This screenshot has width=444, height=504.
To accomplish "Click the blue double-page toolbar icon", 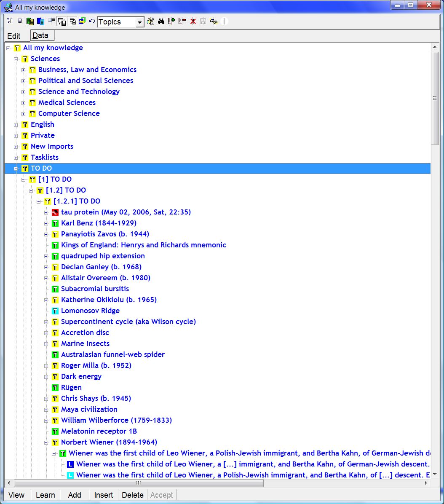I will 40,21.
